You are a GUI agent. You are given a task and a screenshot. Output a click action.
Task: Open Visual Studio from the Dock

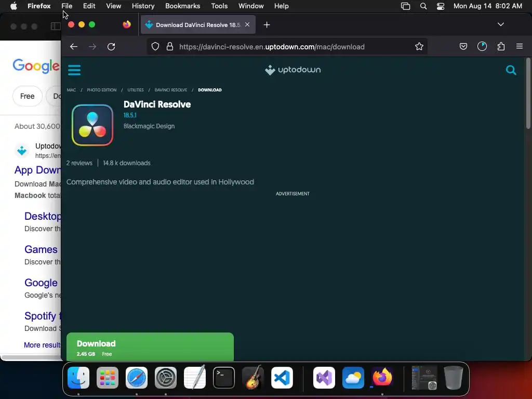click(324, 378)
